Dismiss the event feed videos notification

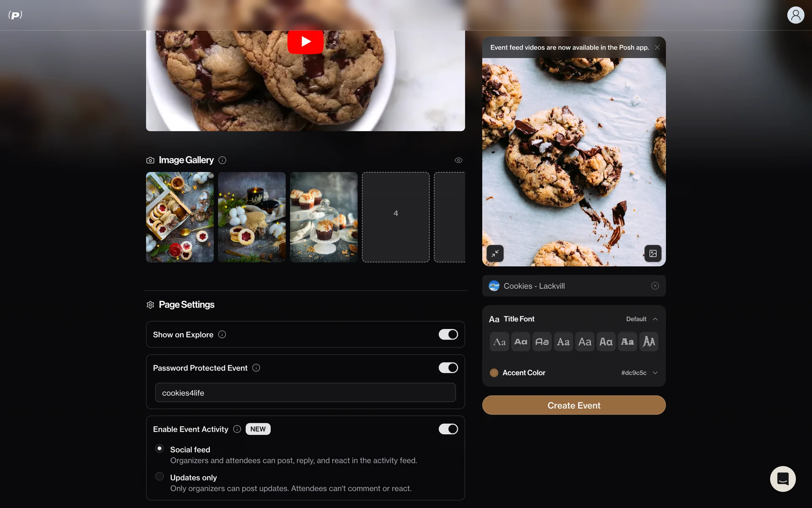(657, 47)
